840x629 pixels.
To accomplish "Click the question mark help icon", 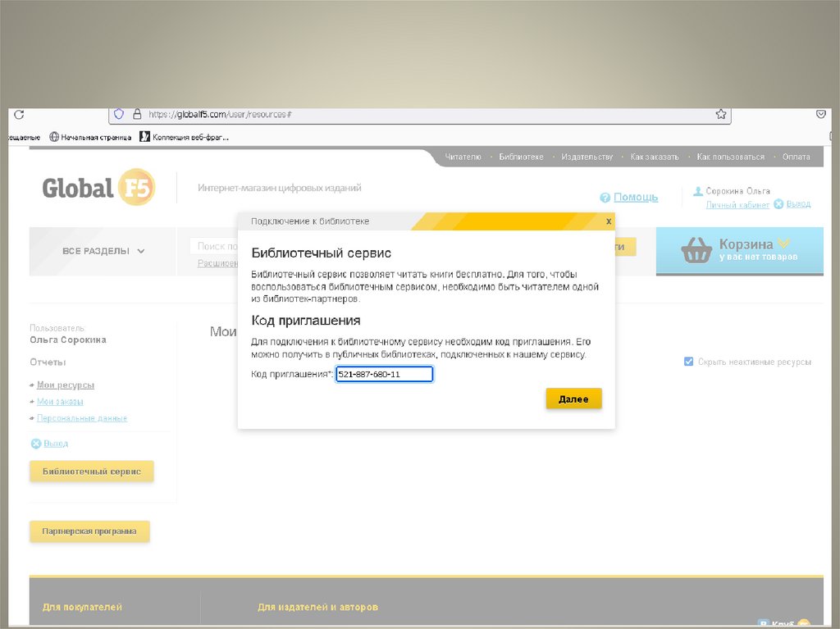I will 605,198.
